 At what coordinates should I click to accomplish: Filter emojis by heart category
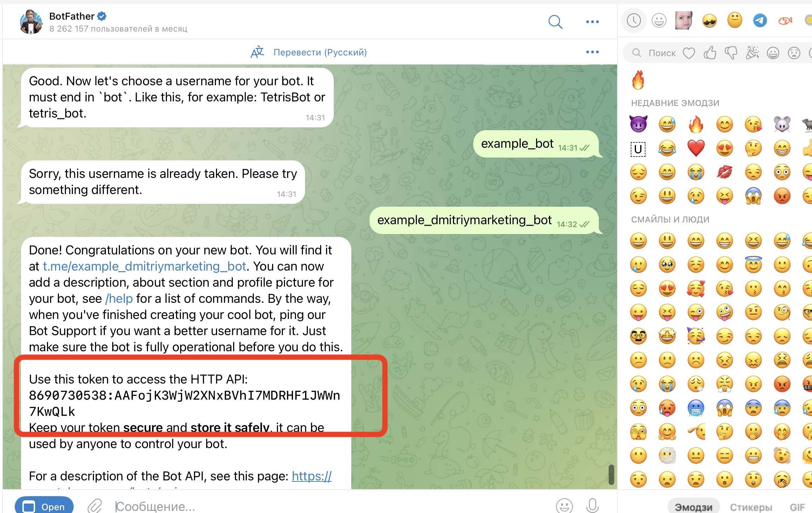tap(689, 53)
